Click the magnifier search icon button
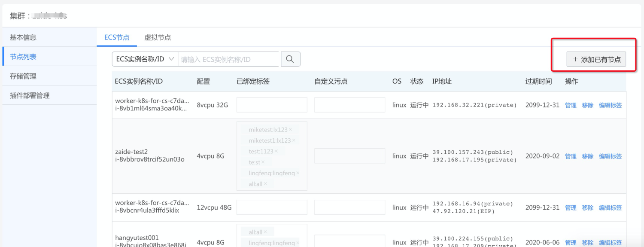This screenshot has width=644, height=247. click(x=291, y=59)
